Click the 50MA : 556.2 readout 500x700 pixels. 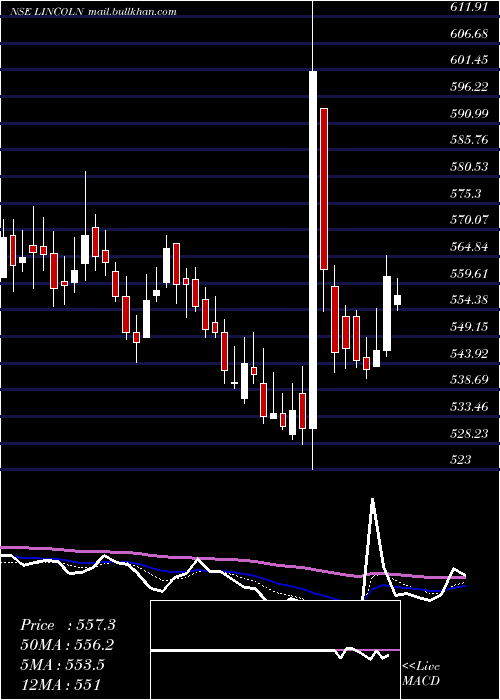(67, 645)
